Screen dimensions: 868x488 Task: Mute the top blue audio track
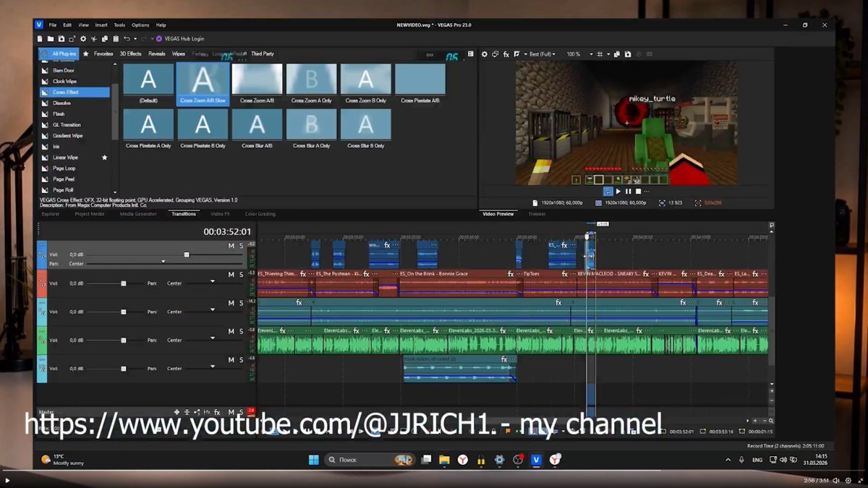click(x=231, y=246)
